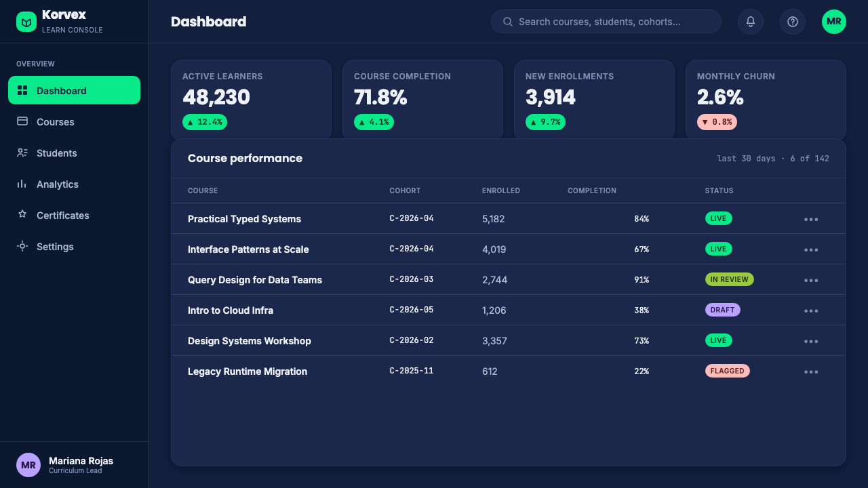Screen dimensions: 868x488
Task: Open row actions for Intro to Cloud Infra
Action: click(x=811, y=310)
